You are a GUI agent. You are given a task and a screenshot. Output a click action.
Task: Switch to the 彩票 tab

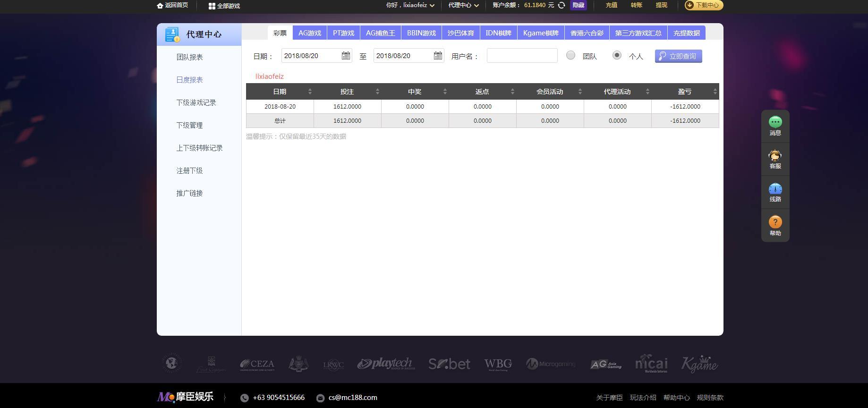280,33
